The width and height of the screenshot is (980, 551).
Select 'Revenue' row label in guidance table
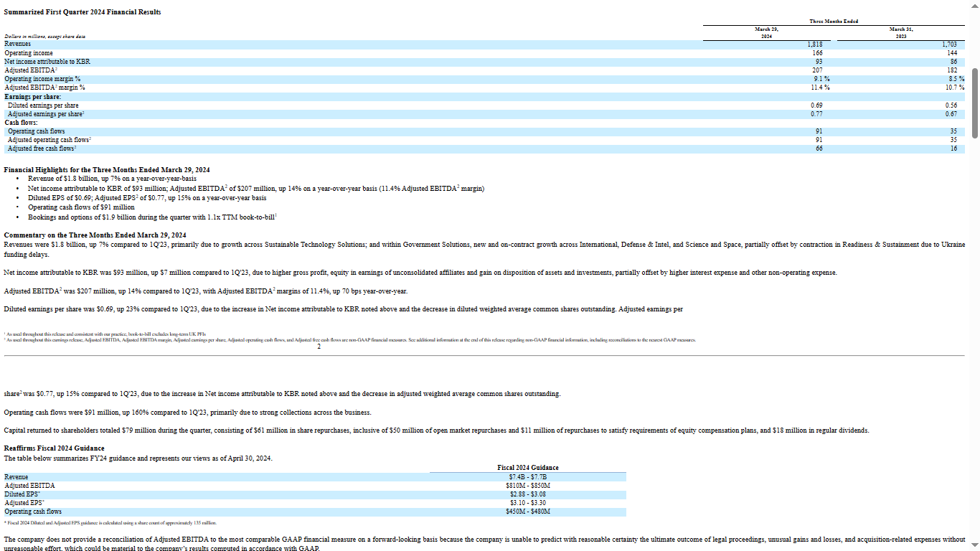[17, 477]
